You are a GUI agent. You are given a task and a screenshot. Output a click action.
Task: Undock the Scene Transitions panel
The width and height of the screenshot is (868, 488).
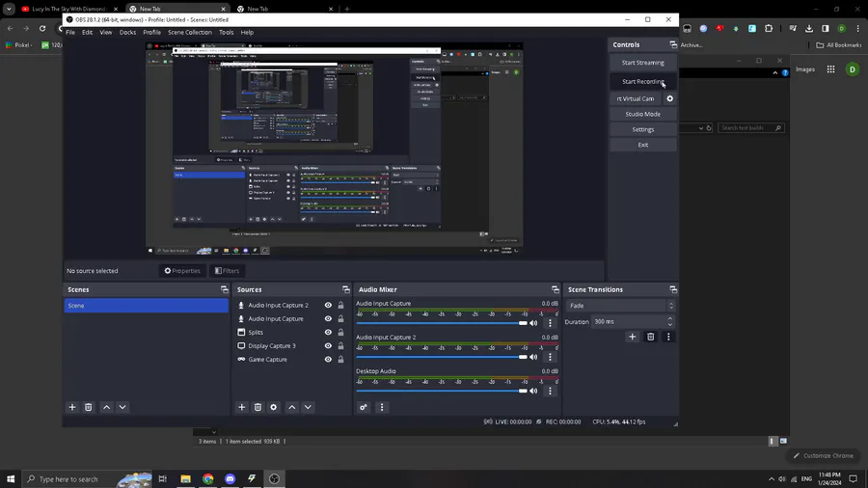[x=673, y=289]
